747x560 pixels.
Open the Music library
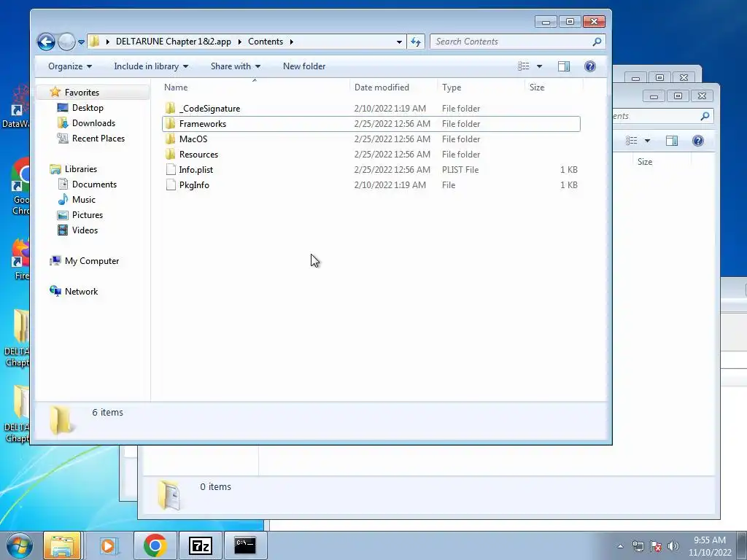tap(83, 200)
